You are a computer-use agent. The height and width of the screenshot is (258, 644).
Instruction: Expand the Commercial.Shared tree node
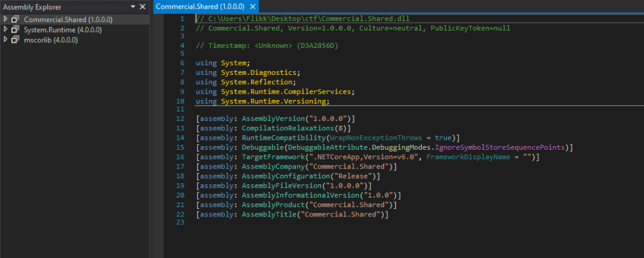(x=6, y=20)
